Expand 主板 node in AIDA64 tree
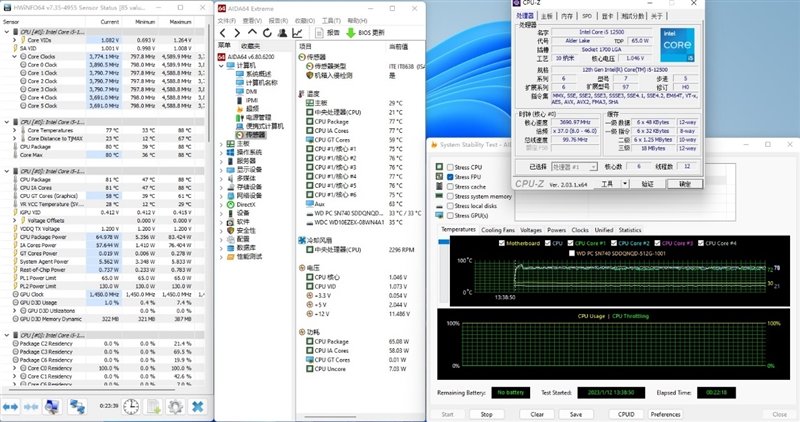The width and height of the screenshot is (800, 422). tap(221, 144)
